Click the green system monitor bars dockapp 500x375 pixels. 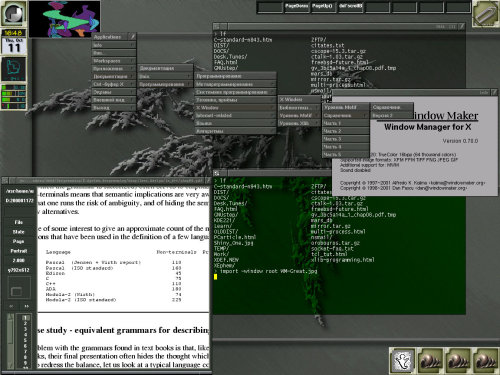point(13,97)
